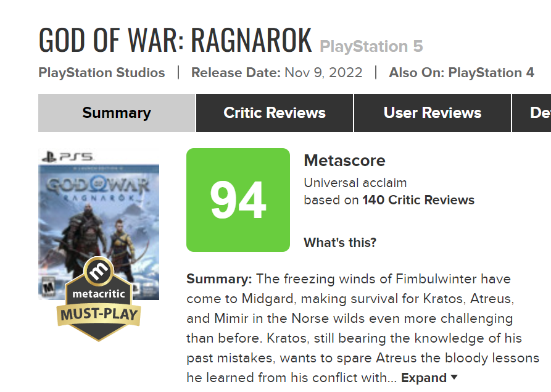
Task: Open the User Reviews tab
Action: click(433, 113)
